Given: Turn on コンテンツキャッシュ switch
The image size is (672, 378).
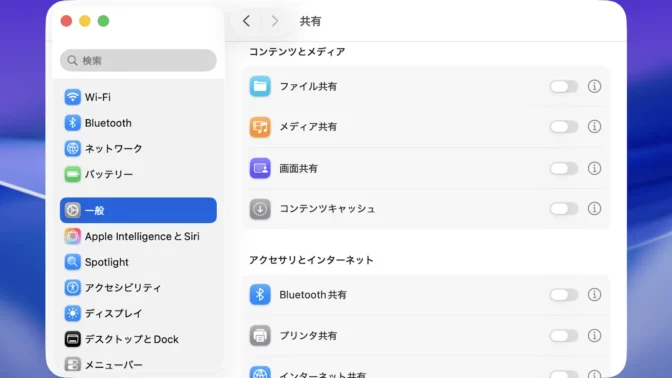Looking at the screenshot, I should pos(564,209).
